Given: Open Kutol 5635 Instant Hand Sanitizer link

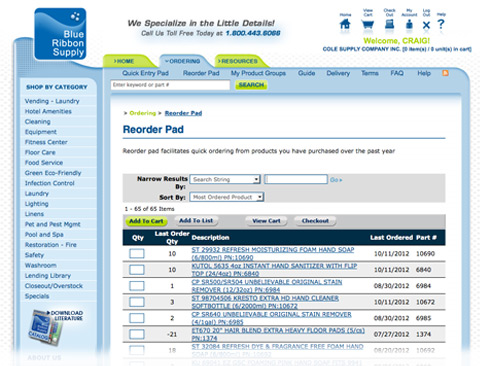Looking at the screenshot, I should [274, 270].
